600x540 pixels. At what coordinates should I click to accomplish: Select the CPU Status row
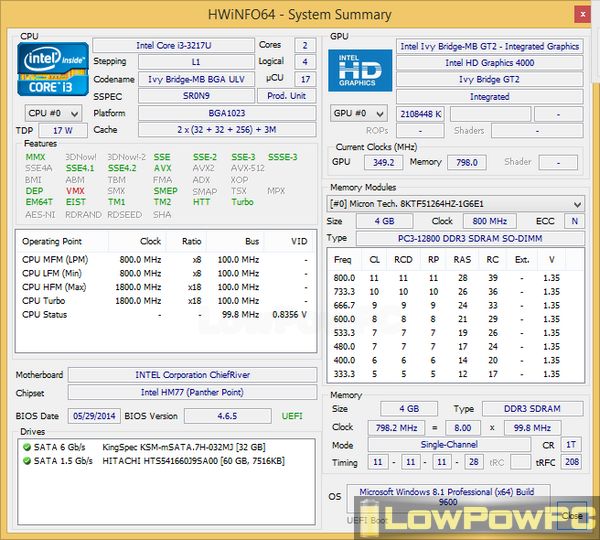(x=166, y=315)
